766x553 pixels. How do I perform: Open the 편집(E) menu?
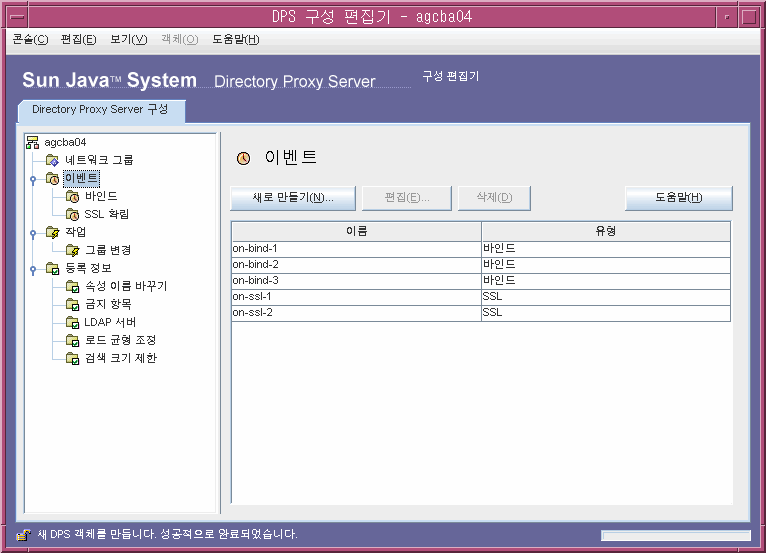(78, 39)
